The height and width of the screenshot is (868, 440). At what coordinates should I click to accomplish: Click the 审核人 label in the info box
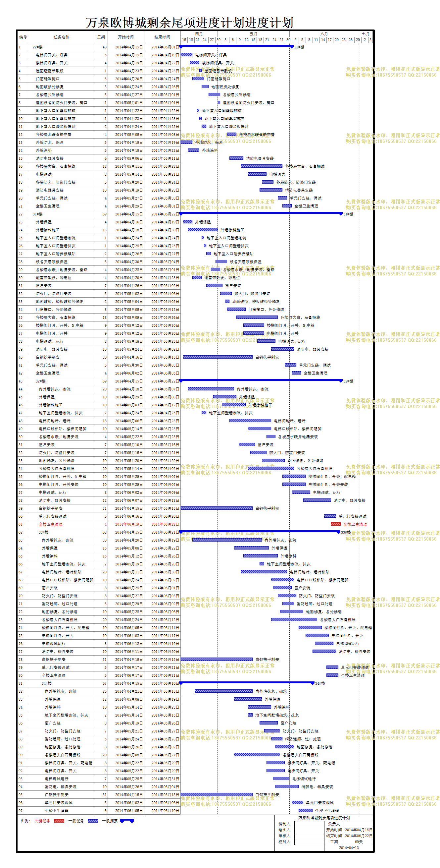pos(284,836)
